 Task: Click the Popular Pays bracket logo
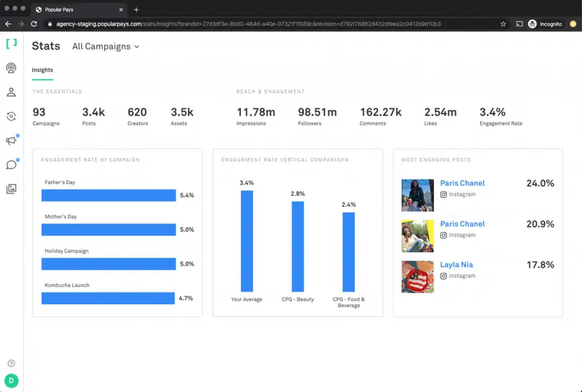(x=11, y=43)
